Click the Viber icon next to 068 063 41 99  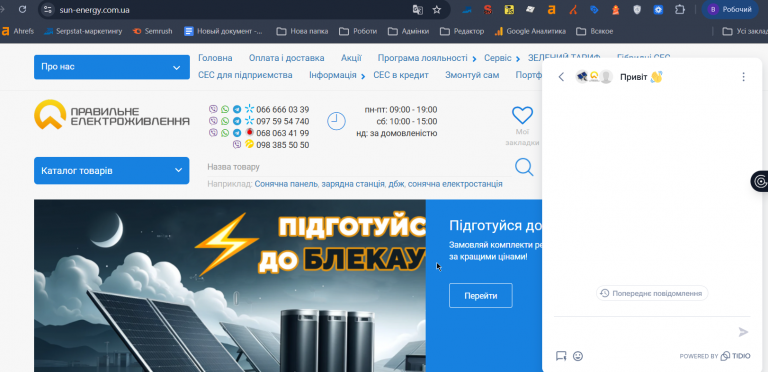point(213,133)
